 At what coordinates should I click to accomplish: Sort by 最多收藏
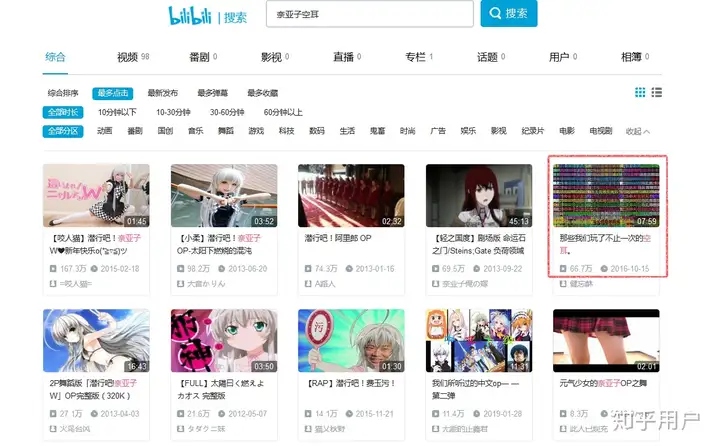pos(263,93)
